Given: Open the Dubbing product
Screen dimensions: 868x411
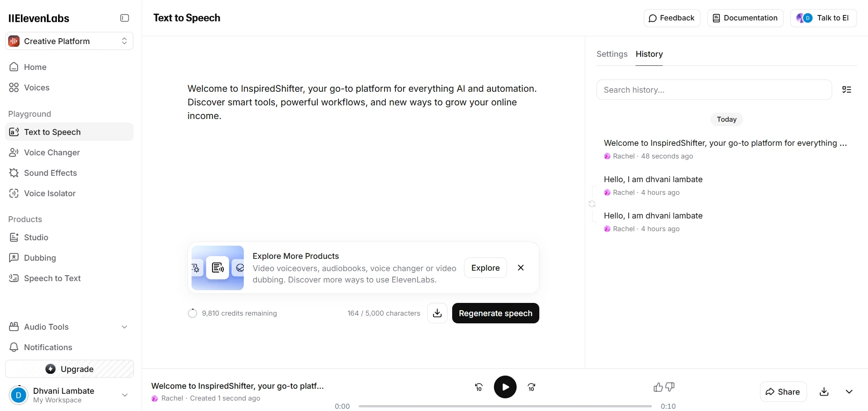Looking at the screenshot, I should 69,257.
